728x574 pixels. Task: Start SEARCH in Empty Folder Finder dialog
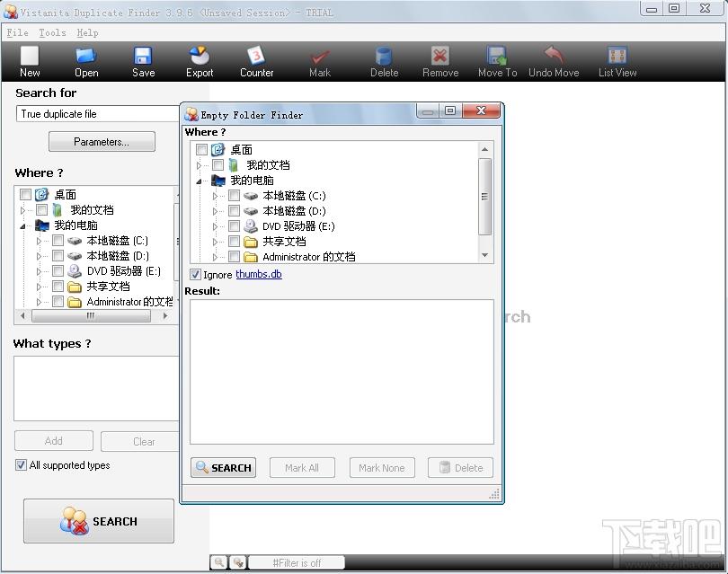click(223, 468)
